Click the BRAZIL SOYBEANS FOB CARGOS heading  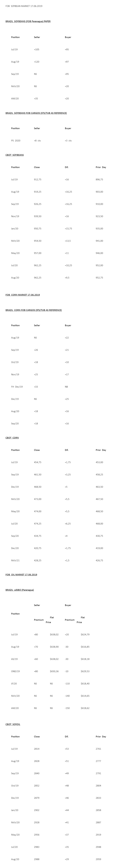click(x=36, y=113)
